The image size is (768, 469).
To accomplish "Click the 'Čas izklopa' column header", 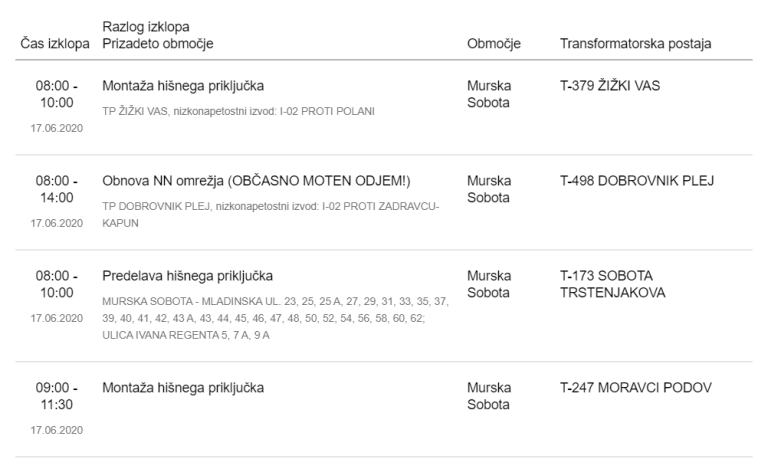I will point(55,45).
